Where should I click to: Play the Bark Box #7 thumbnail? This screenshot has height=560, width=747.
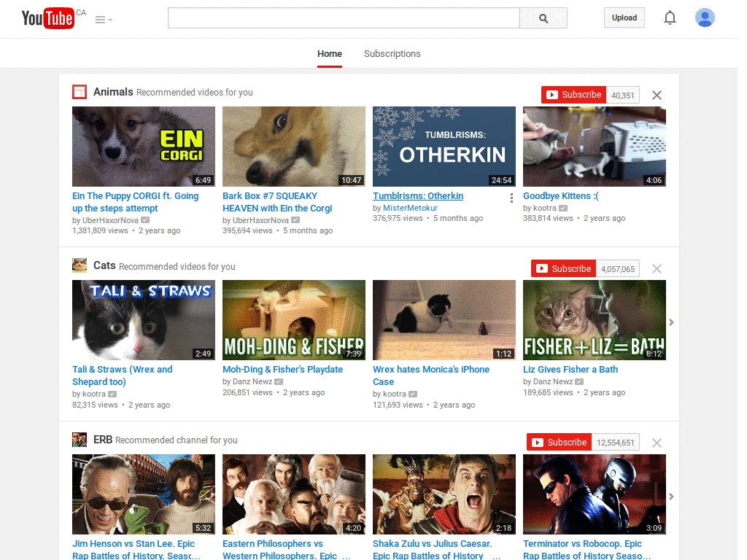[294, 146]
